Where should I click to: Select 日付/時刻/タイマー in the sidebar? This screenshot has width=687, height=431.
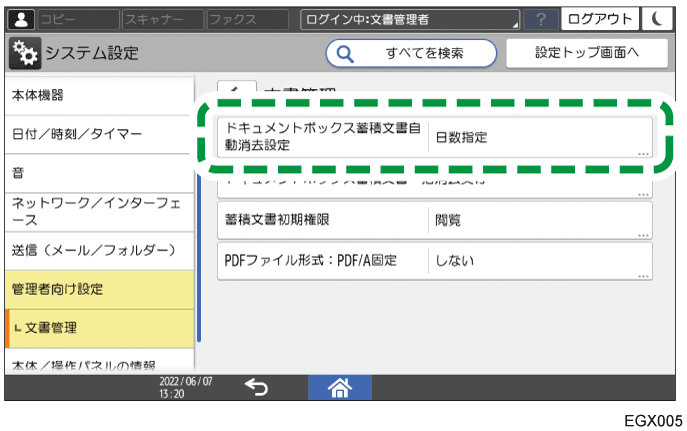99,134
